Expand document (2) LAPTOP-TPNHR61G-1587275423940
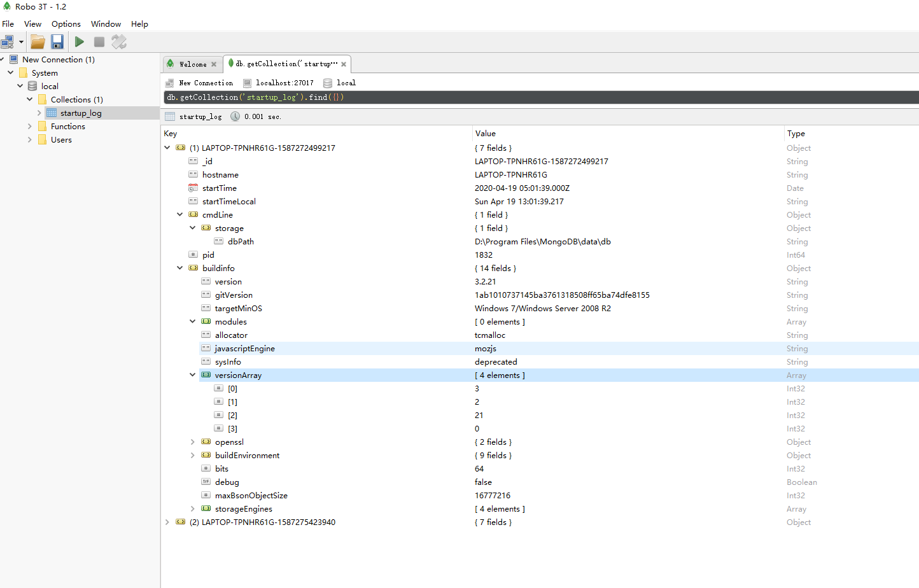919x588 pixels. [167, 522]
